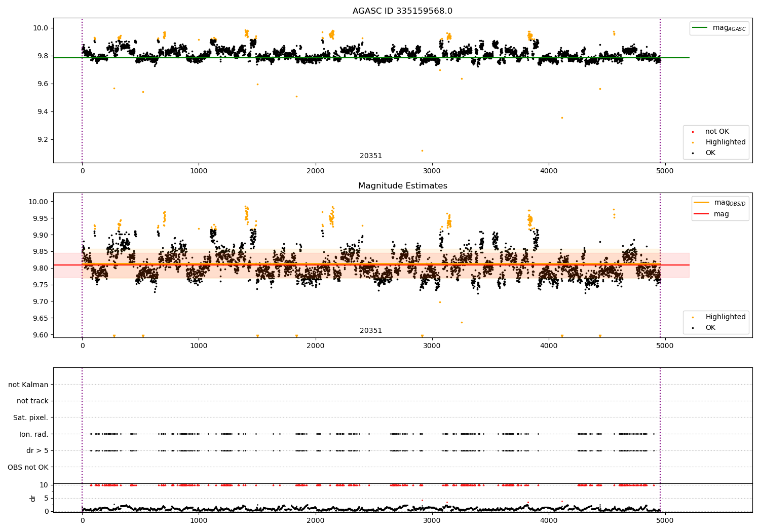The width and height of the screenshot is (760, 532).
Task: Click x-tick 1000 under the Magnitude Estimates plot
Action: 199,346
